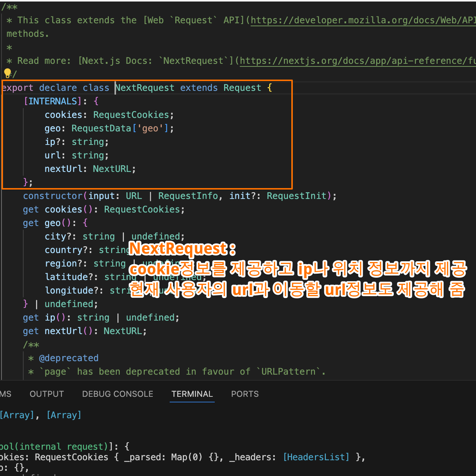The height and width of the screenshot is (476, 476).
Task: Click the 'geo' string literal in brackets
Action: pyautogui.click(x=150, y=128)
